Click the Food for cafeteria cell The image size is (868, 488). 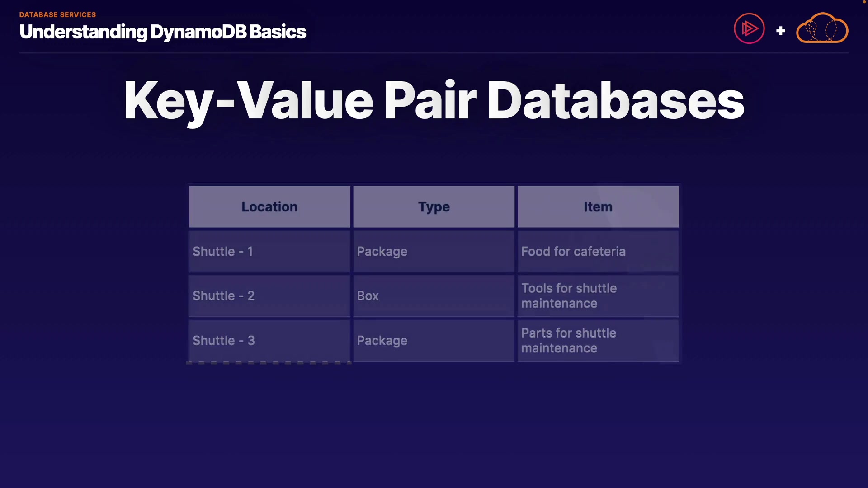click(598, 252)
